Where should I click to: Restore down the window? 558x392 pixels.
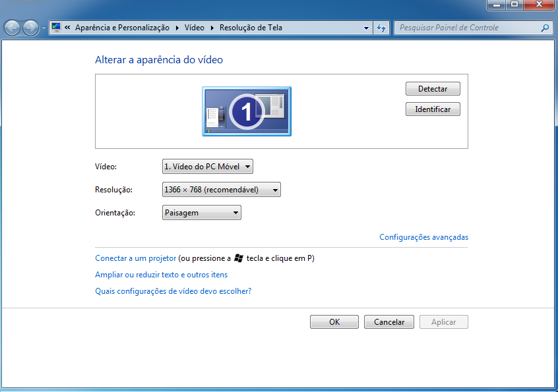point(514,5)
